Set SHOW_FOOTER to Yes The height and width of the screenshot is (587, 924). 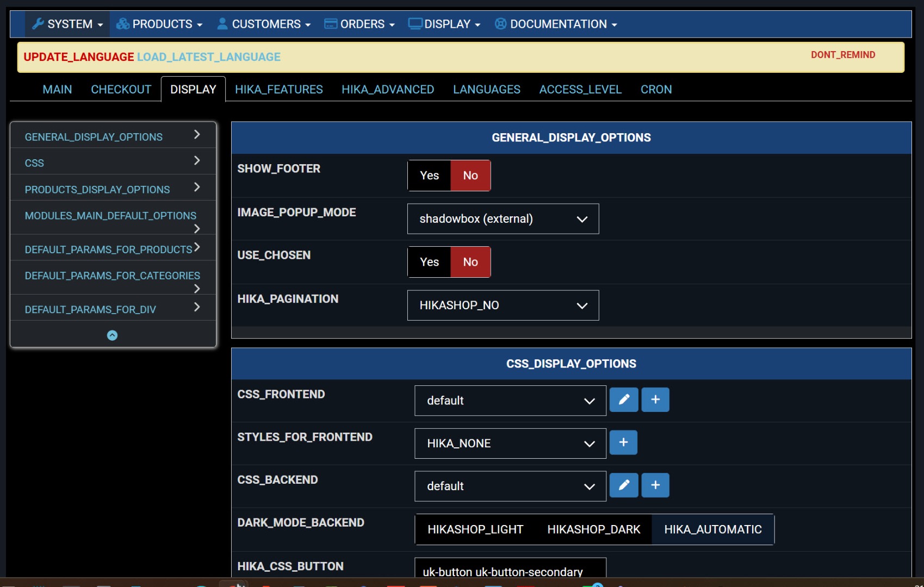point(429,176)
